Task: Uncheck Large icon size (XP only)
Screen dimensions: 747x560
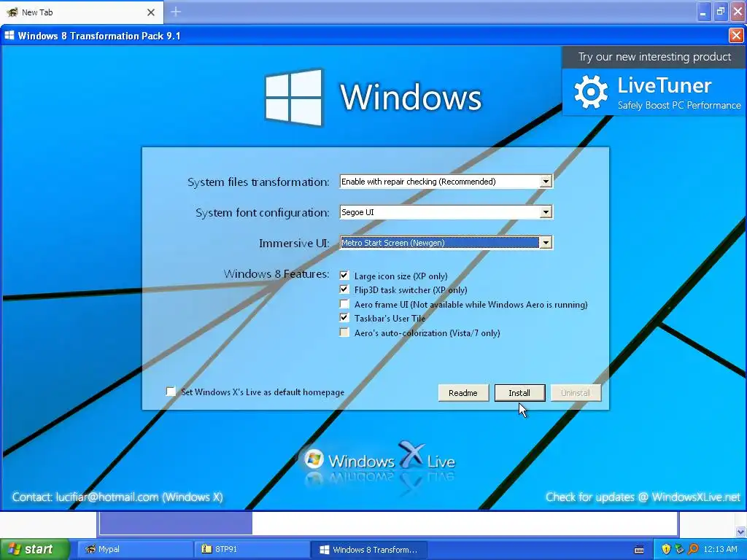Action: 344,275
